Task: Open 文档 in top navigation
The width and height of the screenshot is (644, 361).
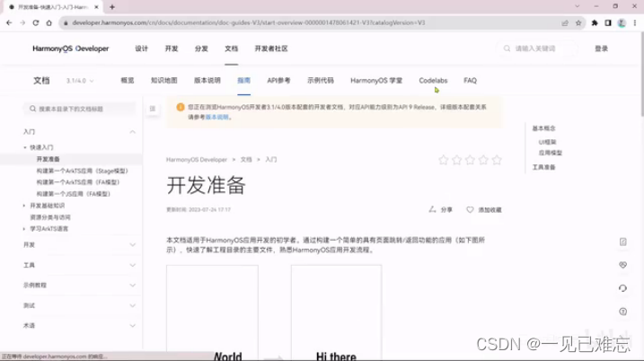Action: 231,48
